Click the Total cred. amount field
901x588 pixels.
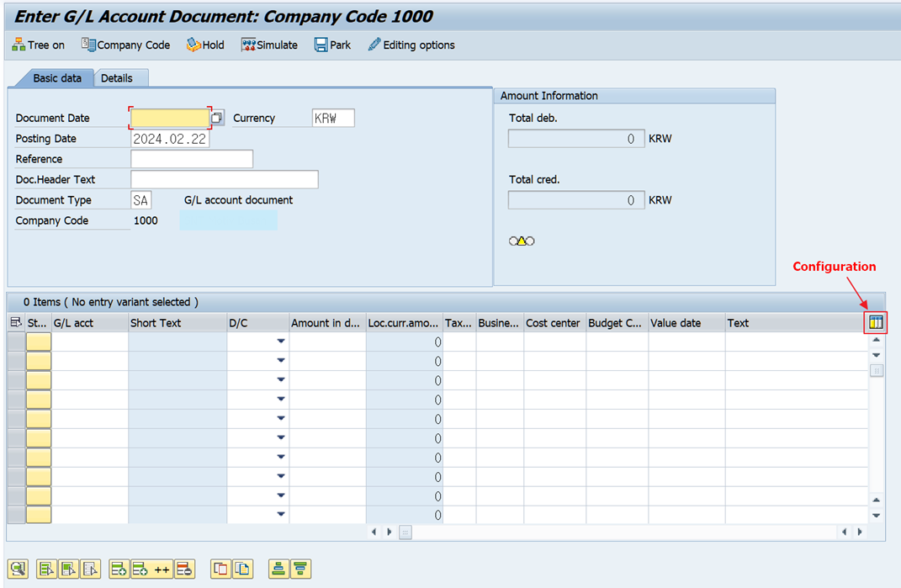tap(576, 200)
